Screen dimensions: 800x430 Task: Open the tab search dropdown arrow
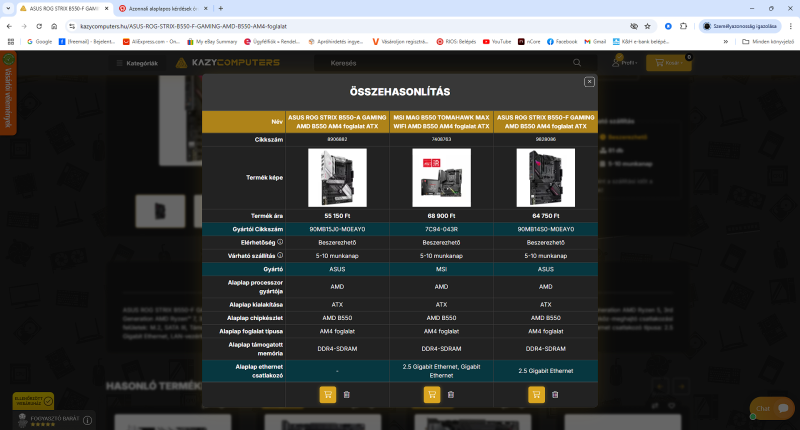8,8
